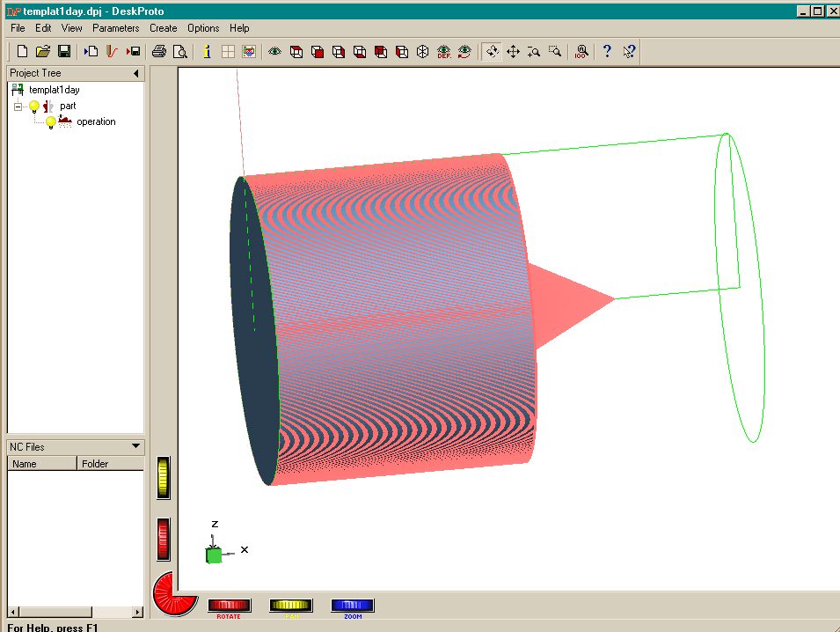840x632 pixels.
Task: Open the NC Files panel dropdown arrow
Action: [x=135, y=446]
